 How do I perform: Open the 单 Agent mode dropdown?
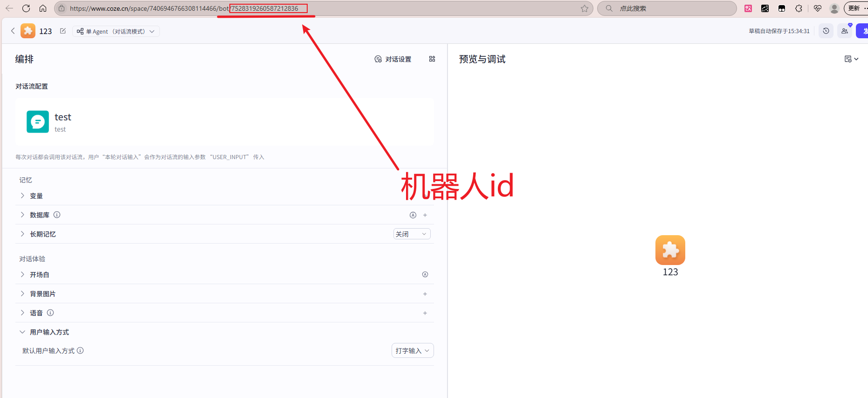[116, 31]
